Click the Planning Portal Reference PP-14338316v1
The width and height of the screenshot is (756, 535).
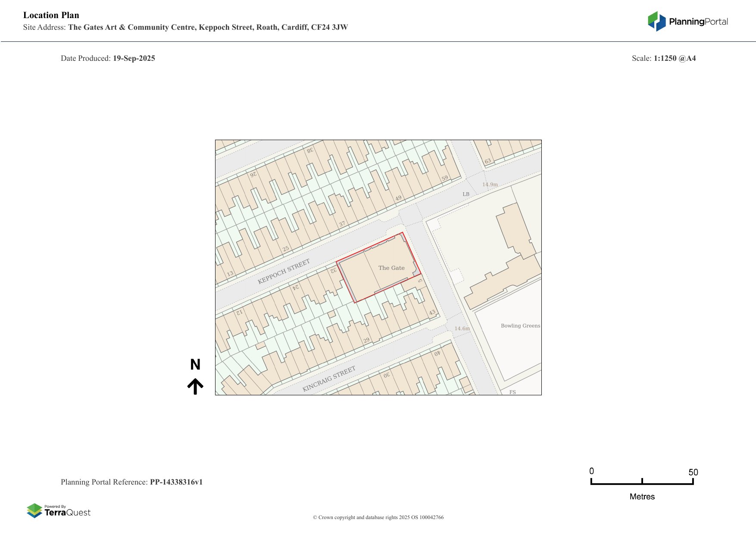(131, 482)
